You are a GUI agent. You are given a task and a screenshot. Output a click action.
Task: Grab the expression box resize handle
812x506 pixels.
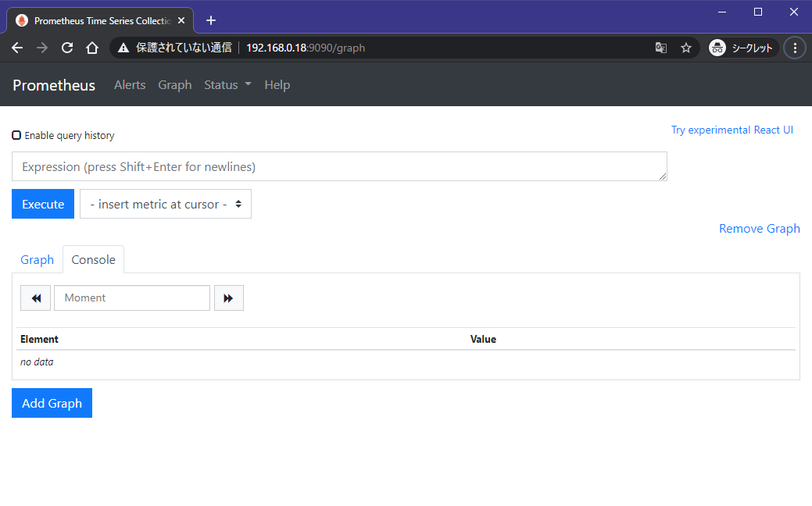pos(663,176)
